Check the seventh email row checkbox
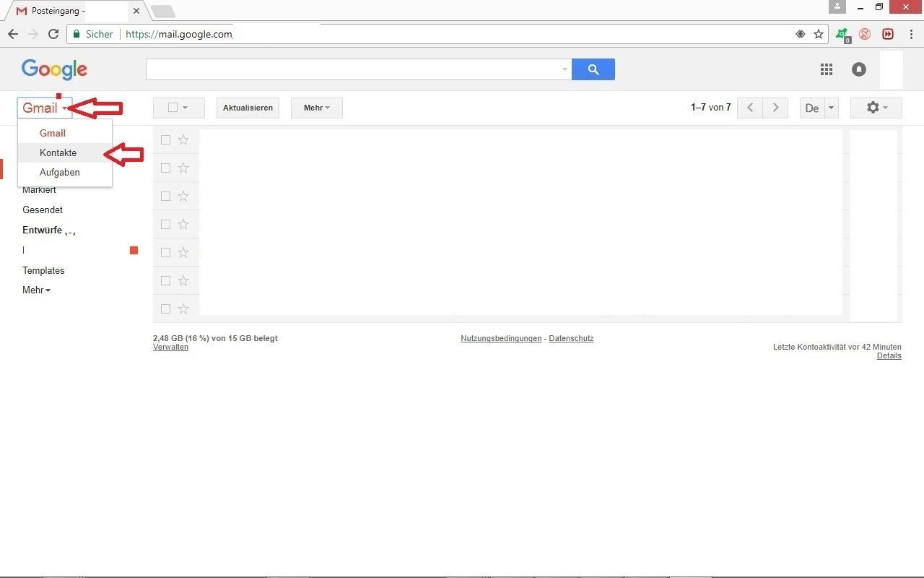This screenshot has height=578, width=924. [166, 309]
